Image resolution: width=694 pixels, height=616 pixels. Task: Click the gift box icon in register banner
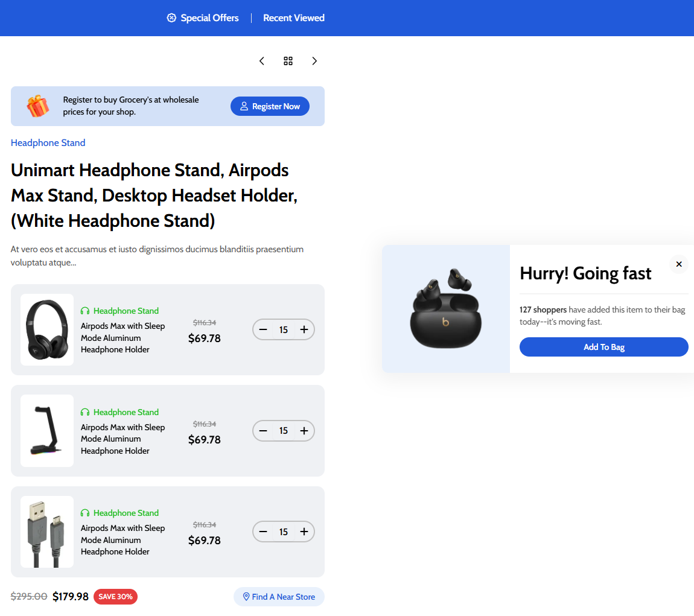coord(38,106)
